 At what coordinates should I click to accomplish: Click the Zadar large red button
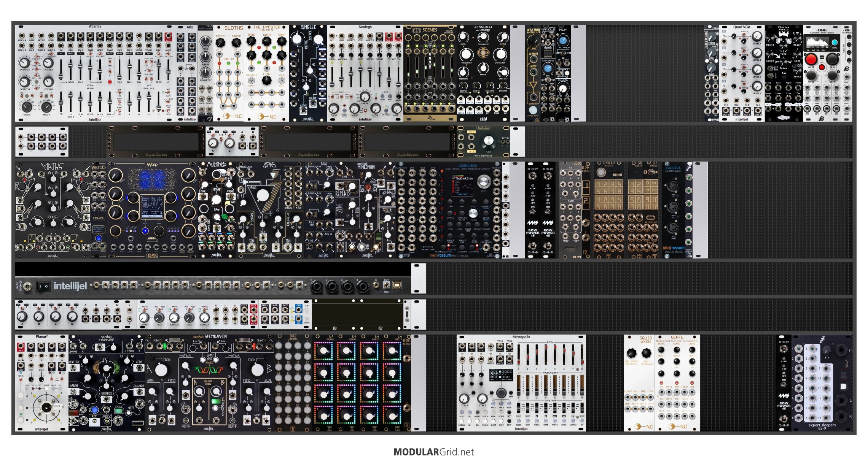coord(811,59)
